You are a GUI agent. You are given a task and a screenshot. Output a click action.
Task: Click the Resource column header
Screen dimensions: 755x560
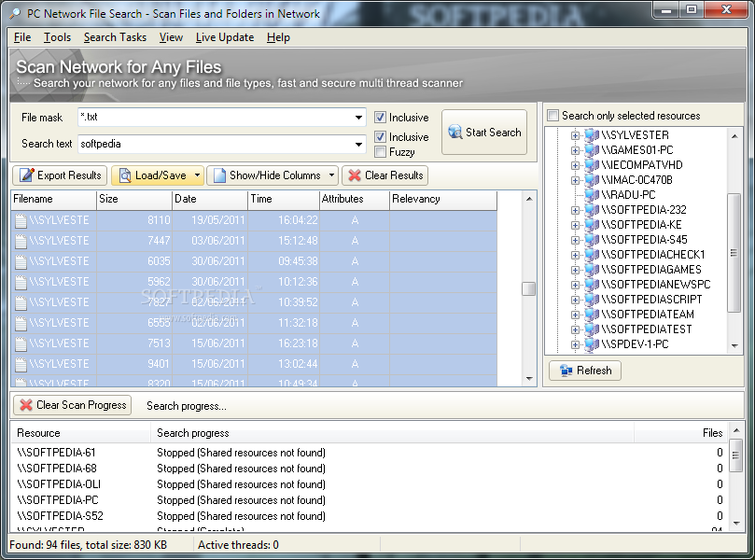click(81, 433)
